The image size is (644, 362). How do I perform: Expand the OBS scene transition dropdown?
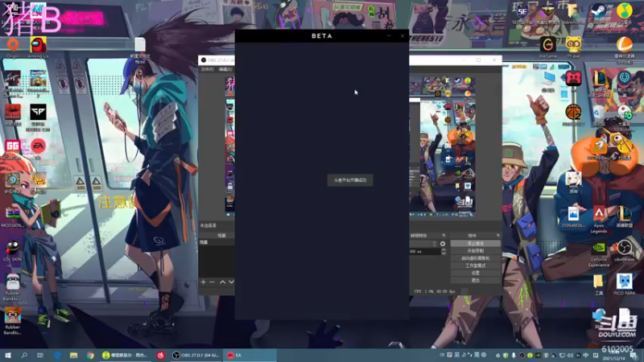click(x=434, y=244)
